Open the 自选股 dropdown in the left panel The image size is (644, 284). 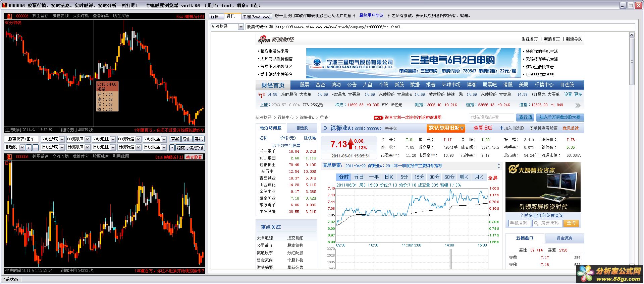(x=22, y=147)
